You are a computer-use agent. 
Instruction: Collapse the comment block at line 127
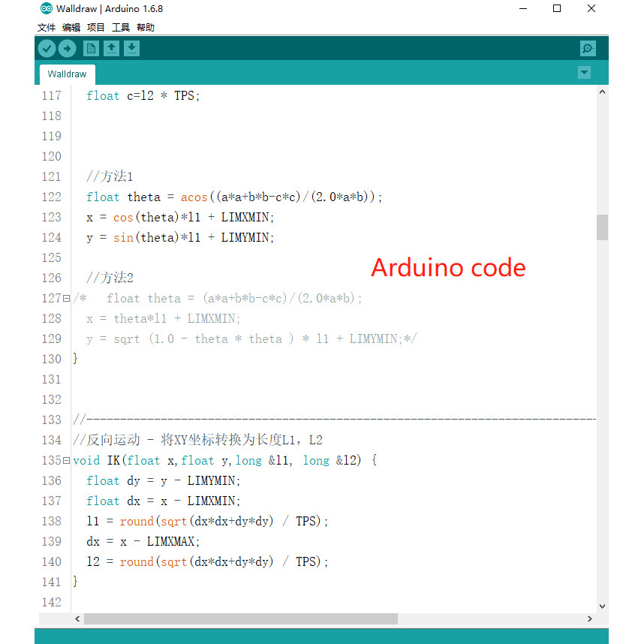click(x=66, y=299)
